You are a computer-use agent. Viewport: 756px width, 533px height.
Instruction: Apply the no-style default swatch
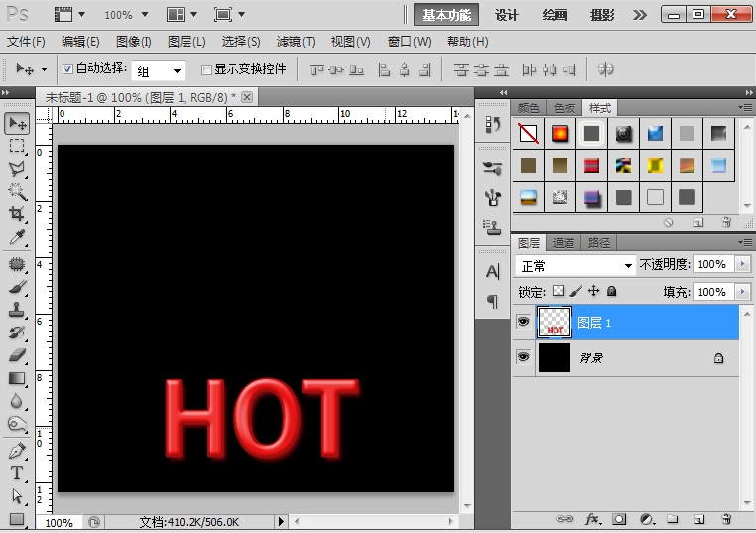529,133
